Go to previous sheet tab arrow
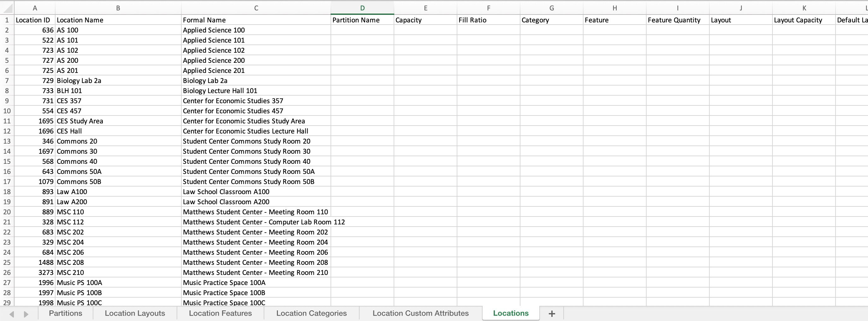868x321 pixels. pyautogui.click(x=12, y=314)
